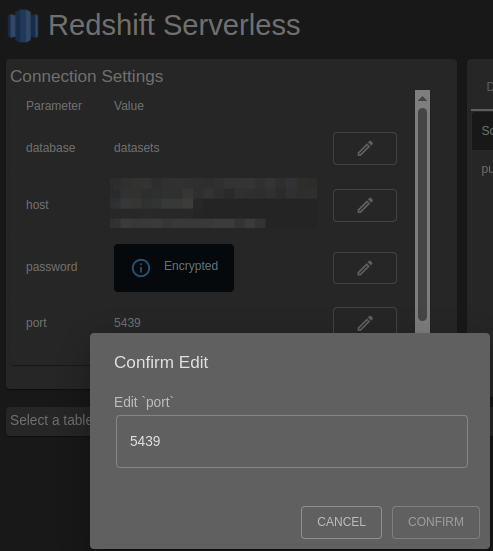Image resolution: width=493 pixels, height=551 pixels.
Task: Click the 'host' parameter label
Action: (37, 205)
